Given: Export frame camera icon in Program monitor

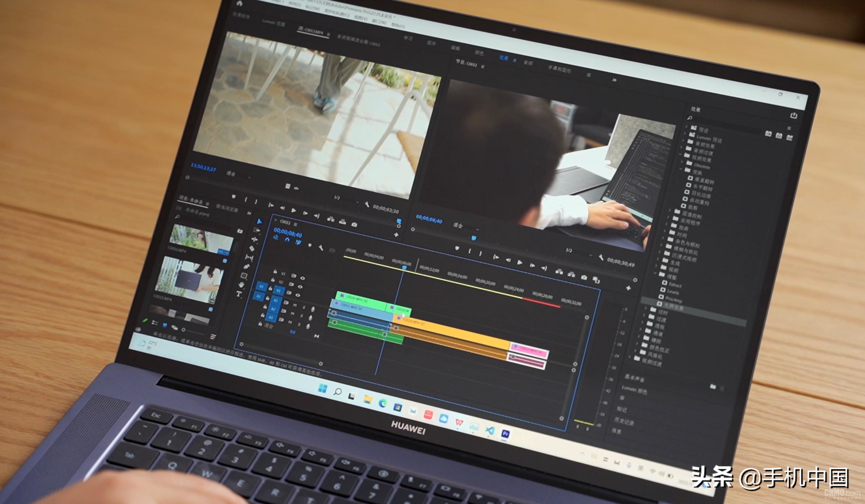Looking at the screenshot, I should click(584, 277).
